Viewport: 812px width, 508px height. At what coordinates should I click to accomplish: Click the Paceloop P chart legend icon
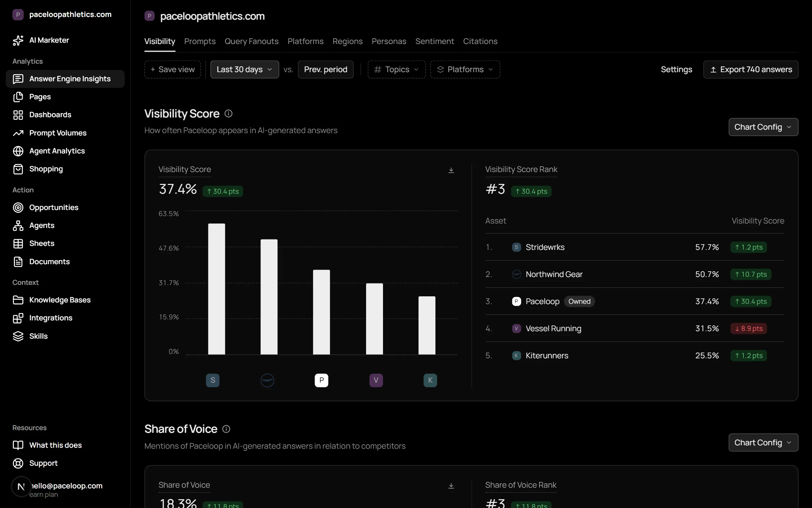(x=321, y=380)
